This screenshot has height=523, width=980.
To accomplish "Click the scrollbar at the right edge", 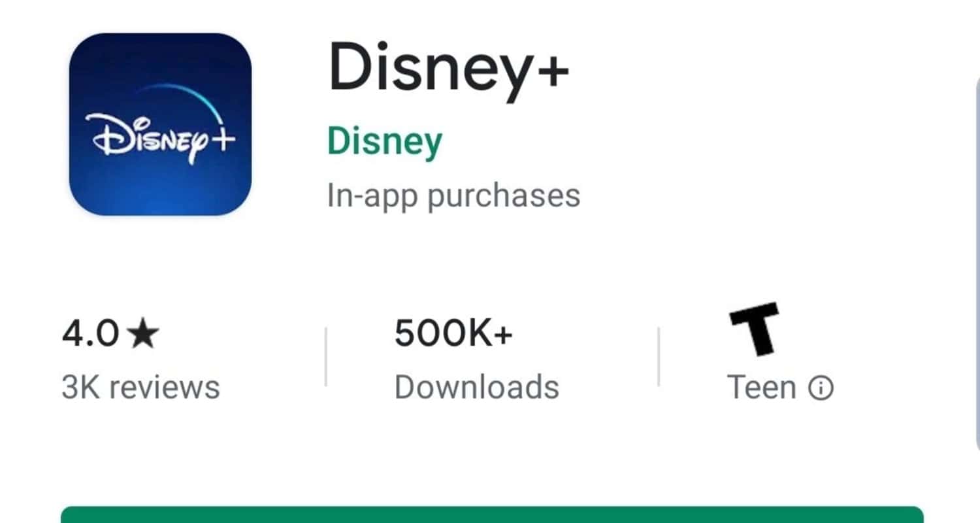I will (x=975, y=261).
